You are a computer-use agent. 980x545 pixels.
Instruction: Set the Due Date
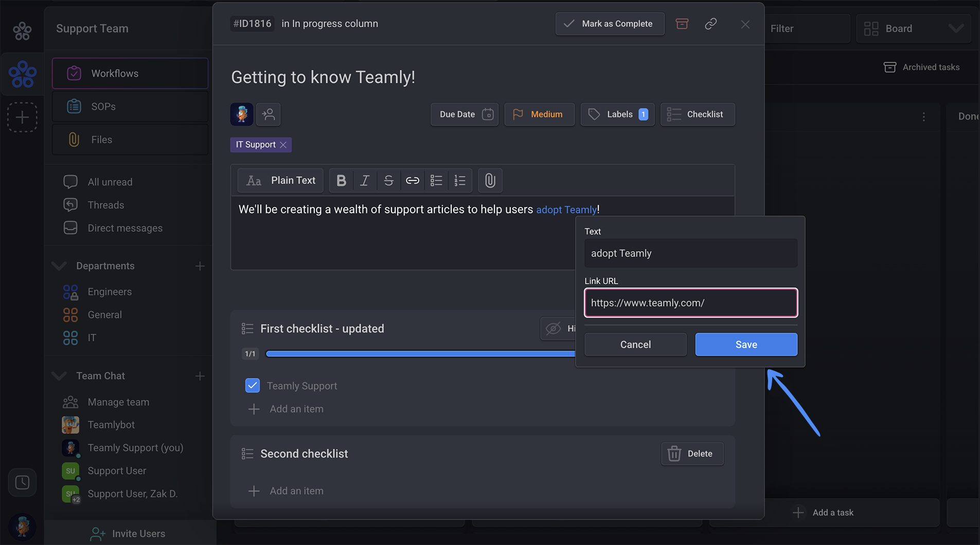tap(465, 114)
